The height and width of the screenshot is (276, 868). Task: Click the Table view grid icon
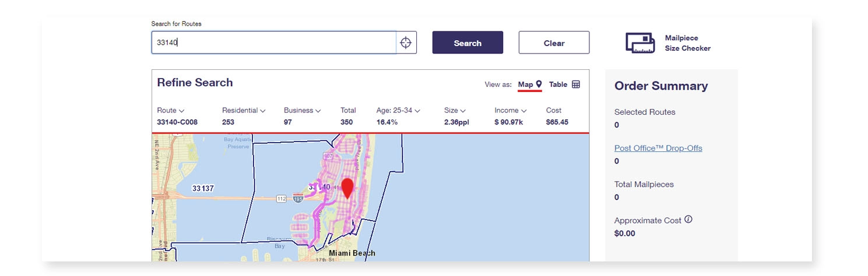[576, 84]
